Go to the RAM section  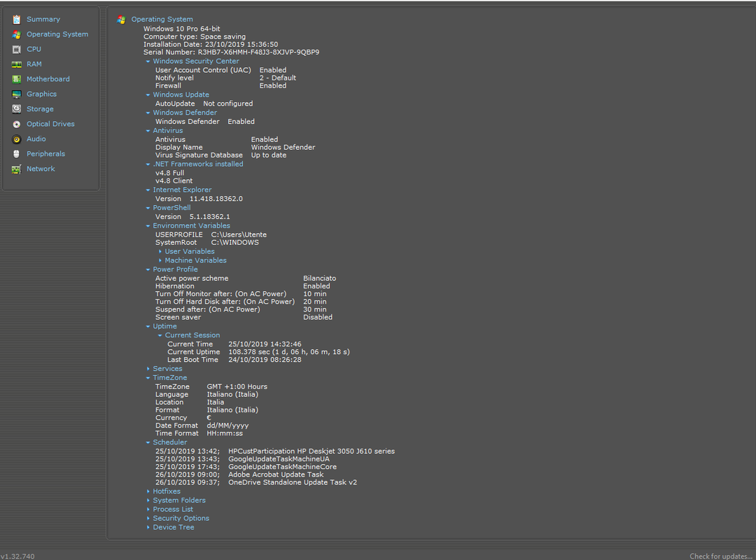(34, 64)
